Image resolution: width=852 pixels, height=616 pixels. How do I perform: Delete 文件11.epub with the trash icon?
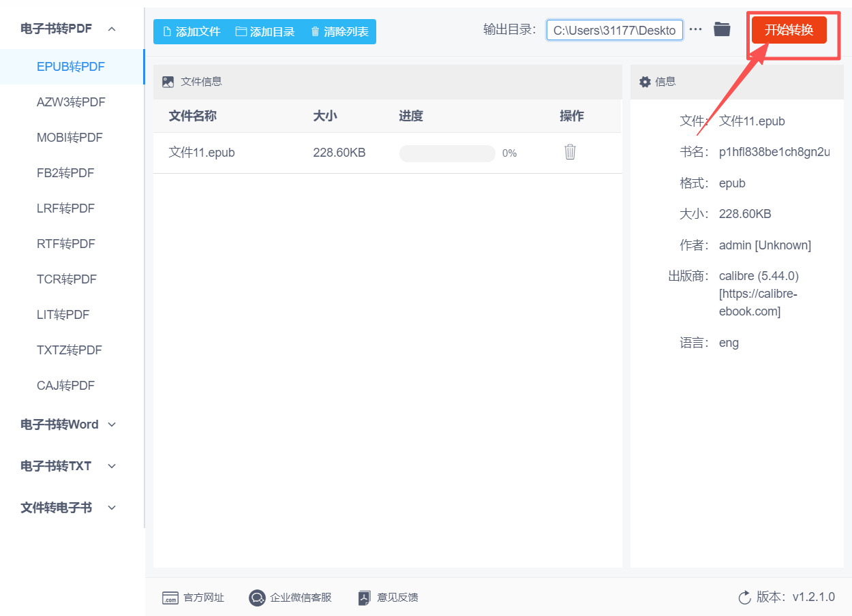click(570, 152)
